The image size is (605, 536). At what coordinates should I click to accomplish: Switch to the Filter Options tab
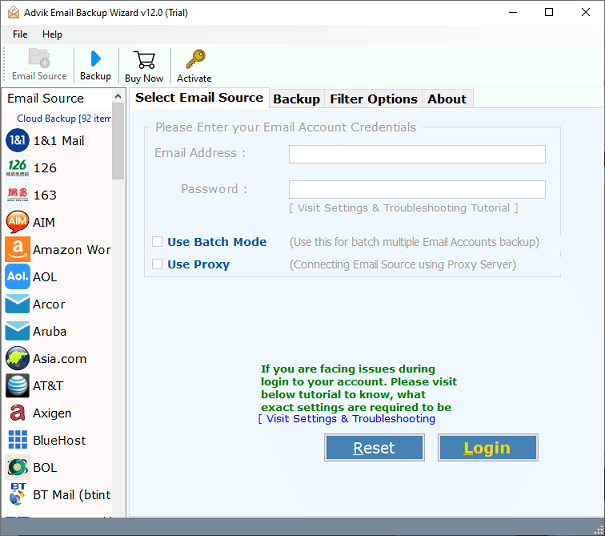(373, 99)
